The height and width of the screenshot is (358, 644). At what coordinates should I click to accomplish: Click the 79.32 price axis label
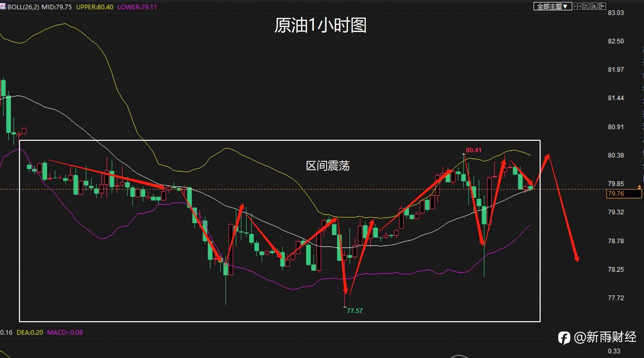[616, 212]
